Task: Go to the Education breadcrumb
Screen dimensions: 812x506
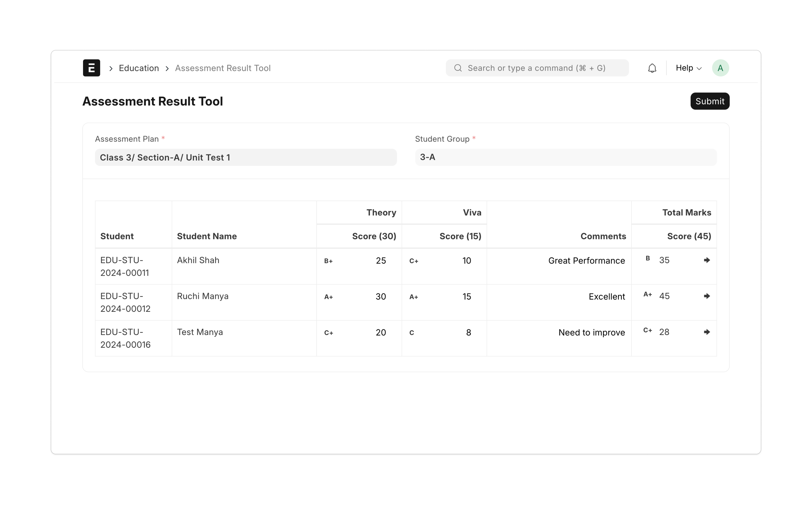Action: [139, 68]
